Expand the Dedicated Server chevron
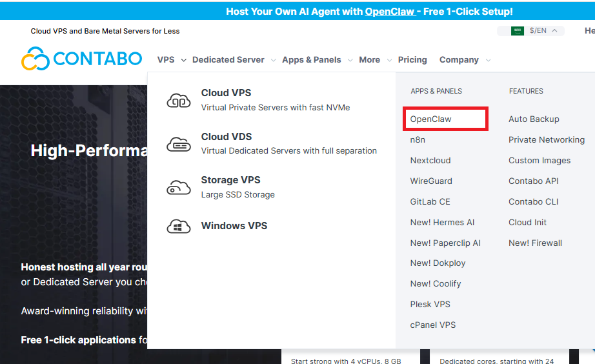 (273, 61)
